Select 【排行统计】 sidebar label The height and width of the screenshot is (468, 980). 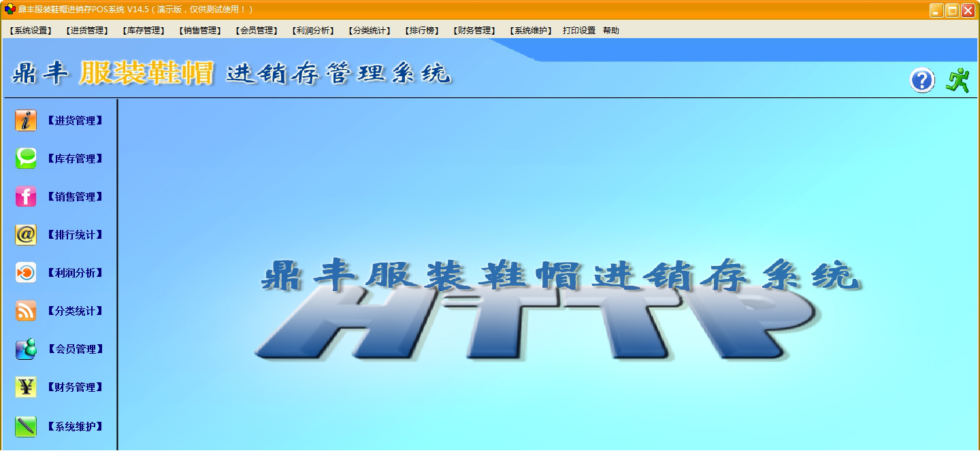coord(75,235)
